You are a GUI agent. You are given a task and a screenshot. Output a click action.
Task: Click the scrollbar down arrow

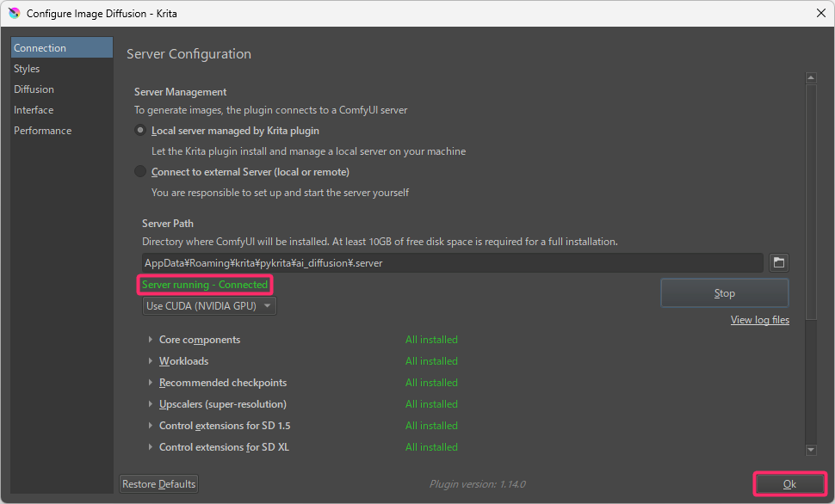click(x=811, y=451)
